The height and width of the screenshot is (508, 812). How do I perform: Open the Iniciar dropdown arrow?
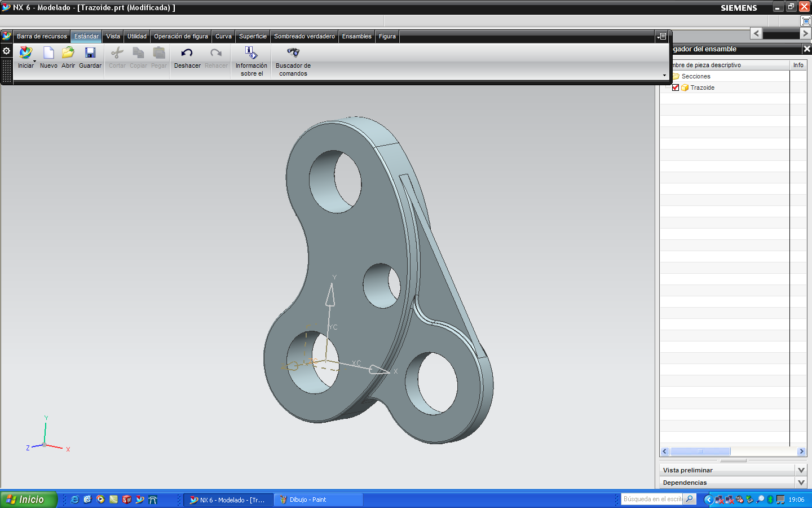[34, 61]
